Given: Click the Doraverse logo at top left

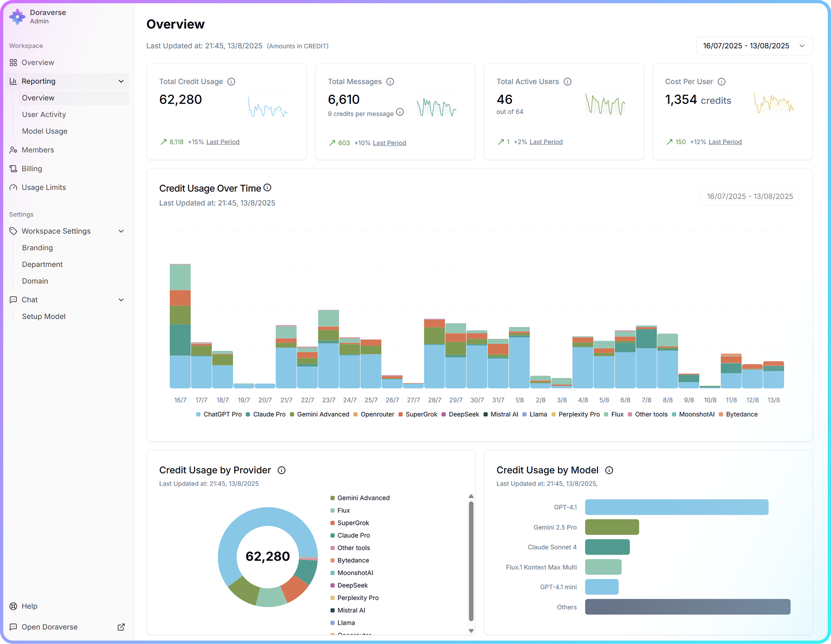Looking at the screenshot, I should 17,17.
